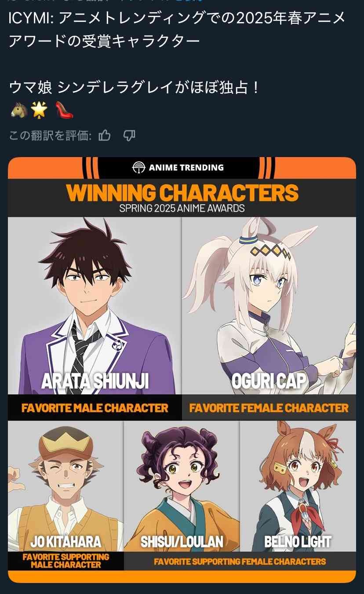This screenshot has width=364, height=594.
Task: Tap the Favorite Male Character label
Action: tap(95, 408)
